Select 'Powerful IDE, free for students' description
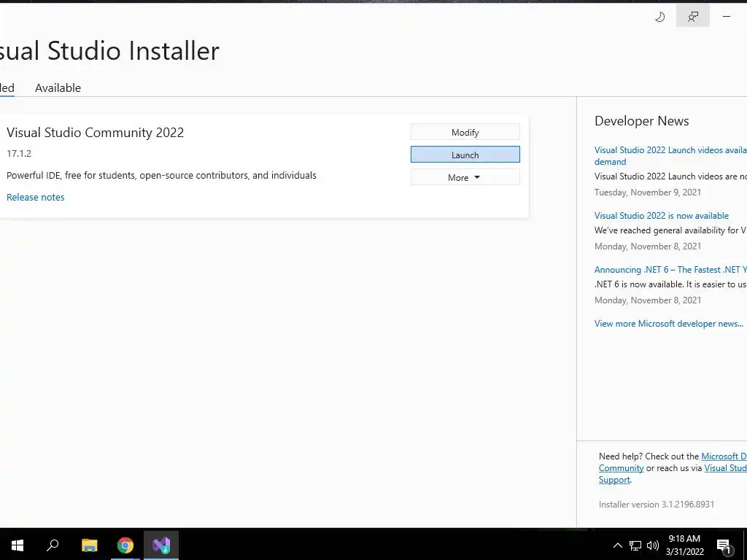 [161, 175]
